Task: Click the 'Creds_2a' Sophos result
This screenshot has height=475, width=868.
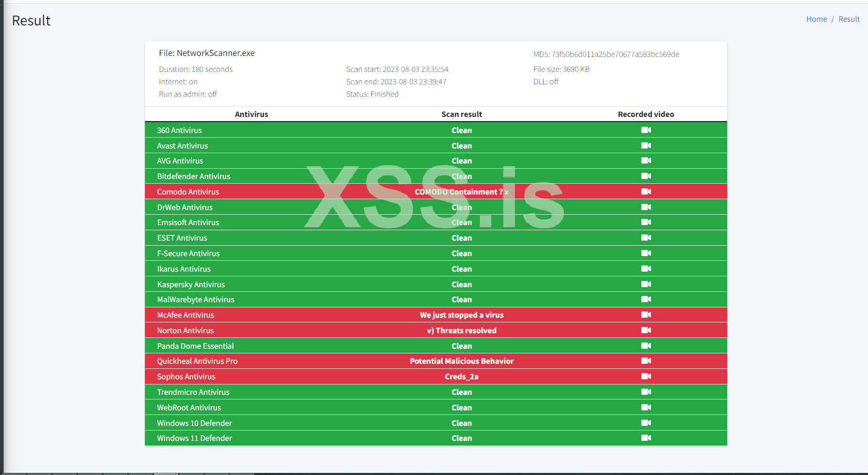Action: pos(462,377)
